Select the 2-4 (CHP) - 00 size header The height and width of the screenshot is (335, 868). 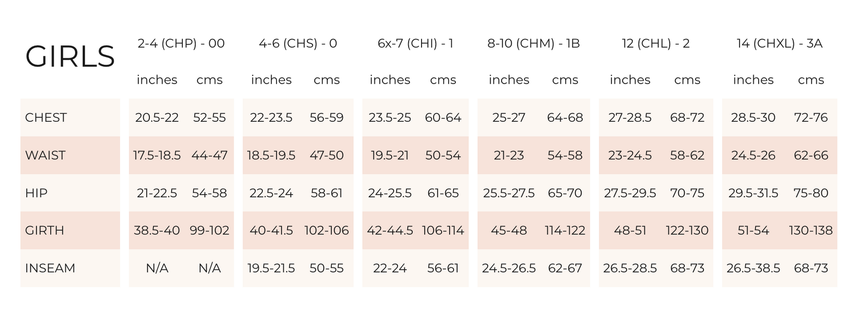(x=181, y=43)
